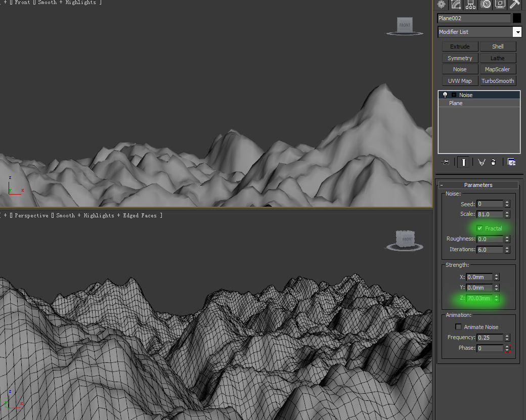Click the object color swatch
526x420 pixels.
point(517,18)
